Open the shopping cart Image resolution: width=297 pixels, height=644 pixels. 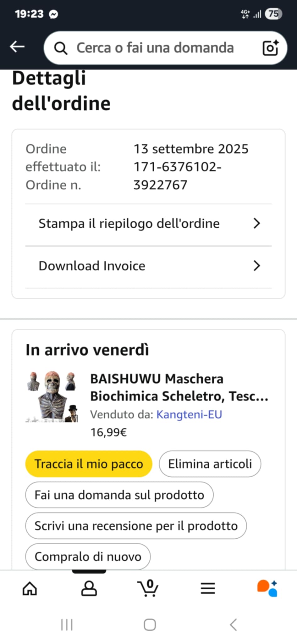click(148, 588)
